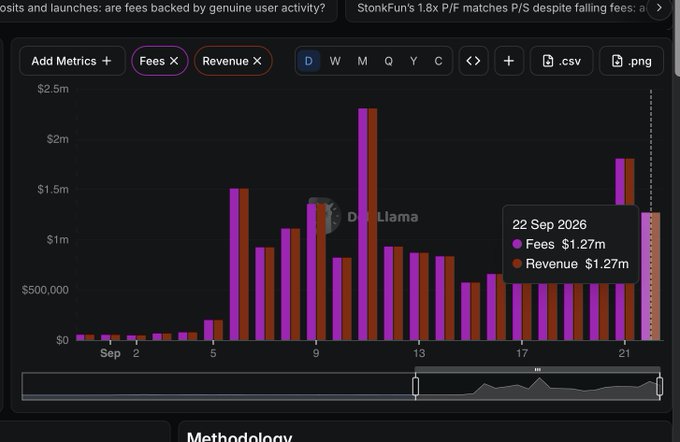Screen dimensions: 680x442
Task: Click the tallest Fees bar on Sep 11
Action: coord(363,224)
